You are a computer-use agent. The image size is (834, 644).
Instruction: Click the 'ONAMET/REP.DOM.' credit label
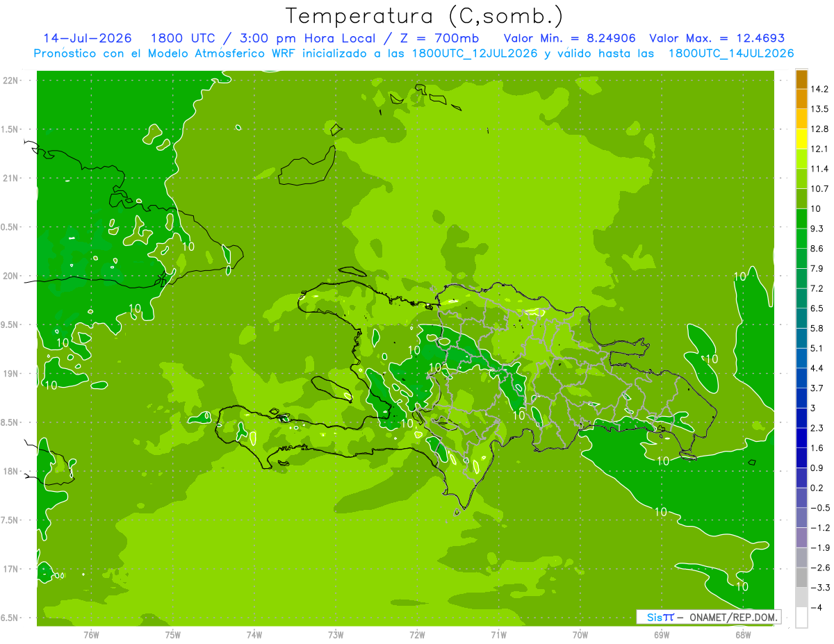click(733, 617)
